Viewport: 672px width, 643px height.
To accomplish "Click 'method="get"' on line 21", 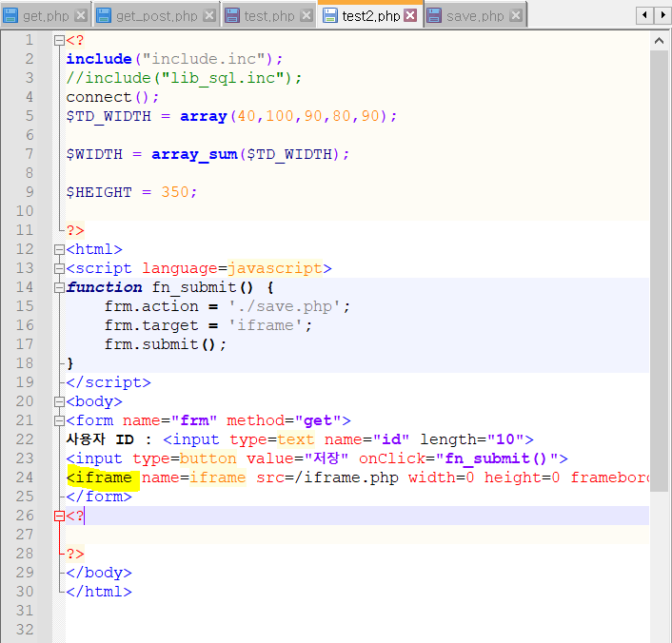I will coord(285,420).
